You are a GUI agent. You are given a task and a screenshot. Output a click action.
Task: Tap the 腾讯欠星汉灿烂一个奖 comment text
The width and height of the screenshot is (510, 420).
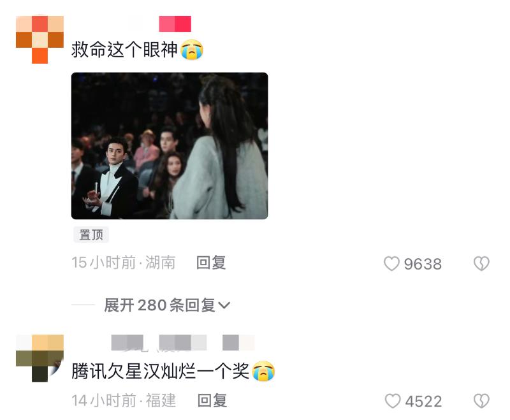pyautogui.click(x=160, y=371)
